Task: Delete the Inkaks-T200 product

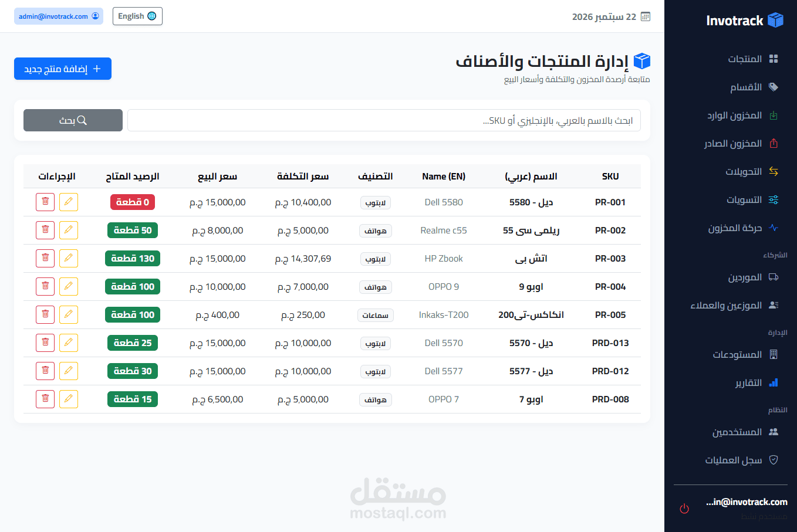Action: (x=45, y=314)
